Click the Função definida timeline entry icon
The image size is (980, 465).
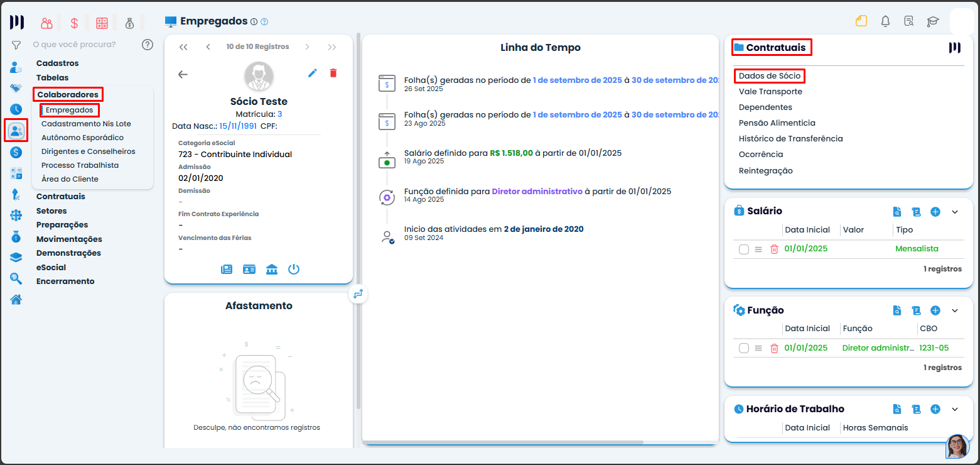click(387, 198)
